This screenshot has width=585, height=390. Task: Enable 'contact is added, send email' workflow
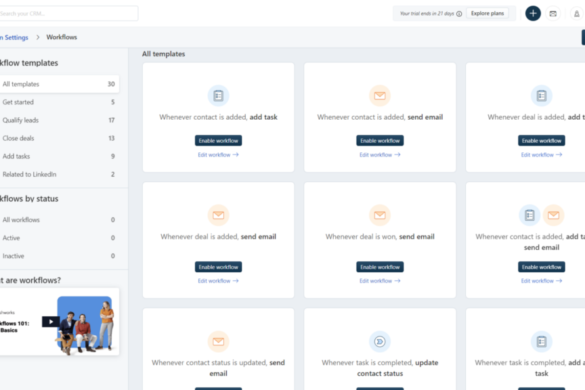click(380, 140)
